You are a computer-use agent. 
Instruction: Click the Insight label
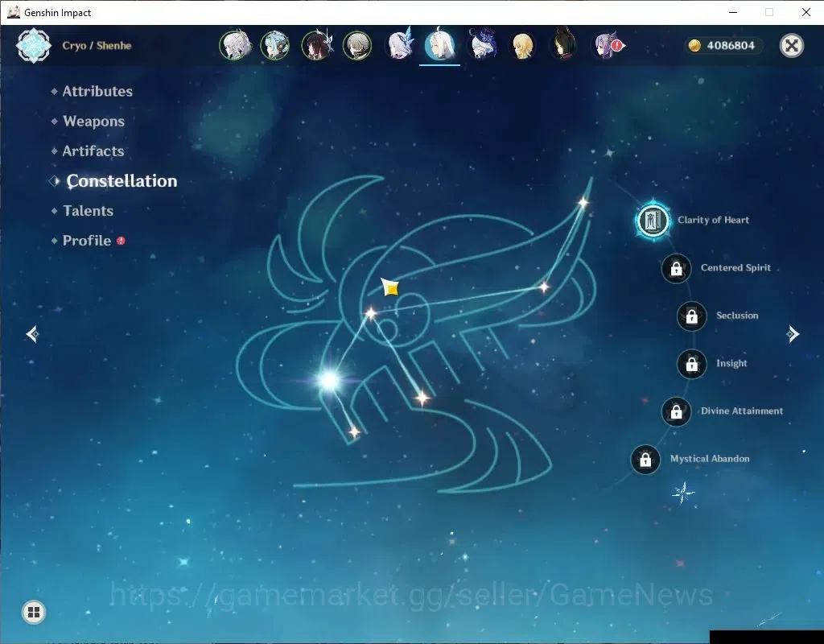731,363
